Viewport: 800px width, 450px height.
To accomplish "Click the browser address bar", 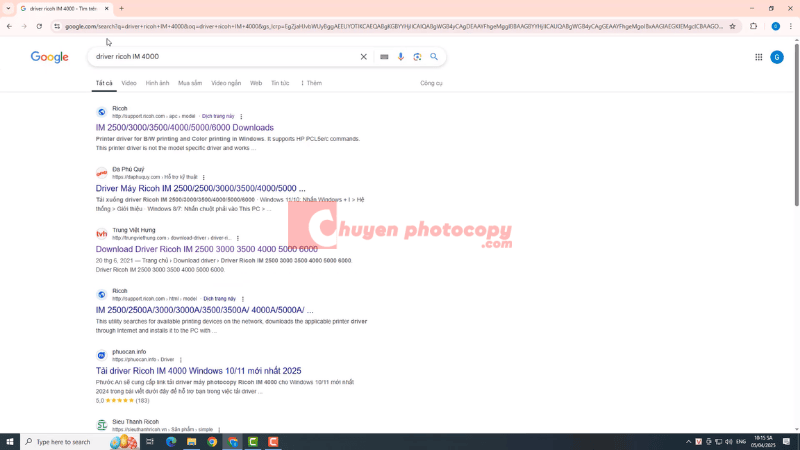I will [393, 26].
